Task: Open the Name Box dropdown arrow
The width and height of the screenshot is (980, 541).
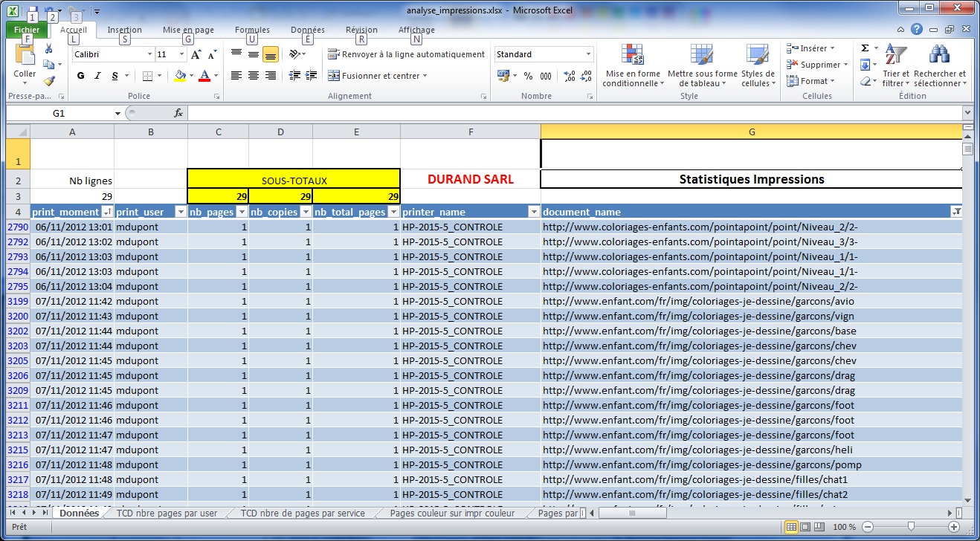Action: coord(117,114)
